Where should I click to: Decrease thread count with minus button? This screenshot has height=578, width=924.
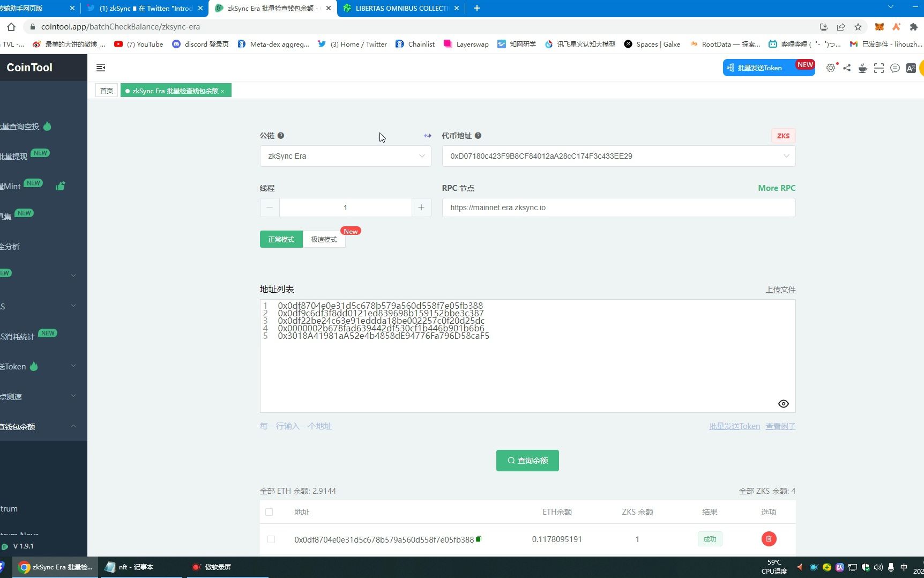pos(270,208)
